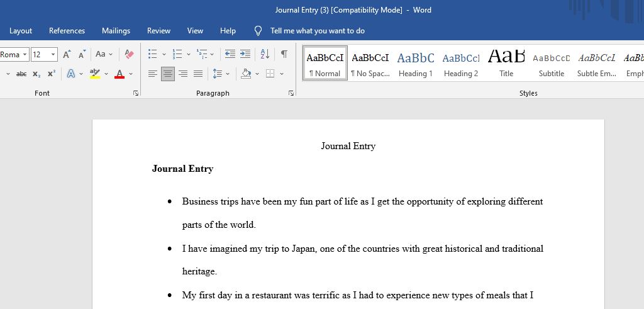Shrink the font size with Shrink Font icon
Viewport: 644px width, 309px height.
[x=82, y=54]
